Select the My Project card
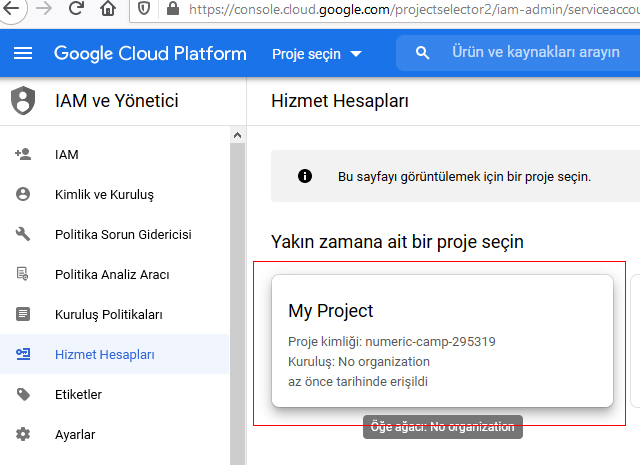 click(442, 341)
